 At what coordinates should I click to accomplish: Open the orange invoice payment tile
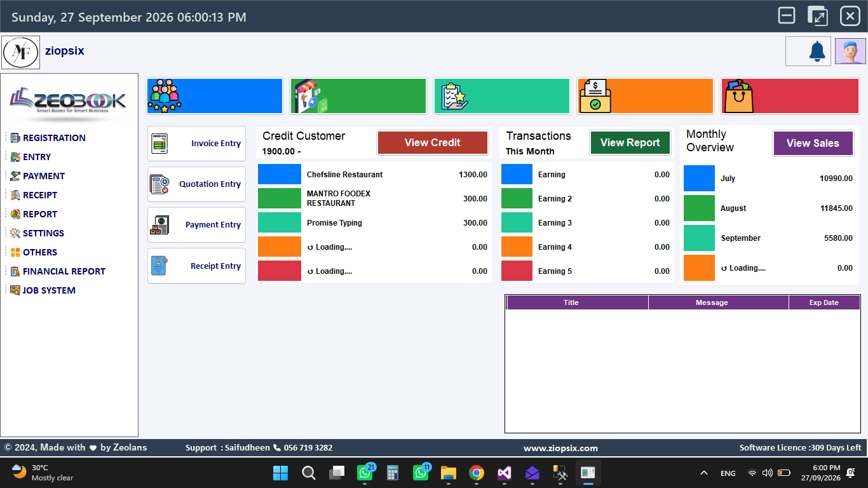(646, 96)
